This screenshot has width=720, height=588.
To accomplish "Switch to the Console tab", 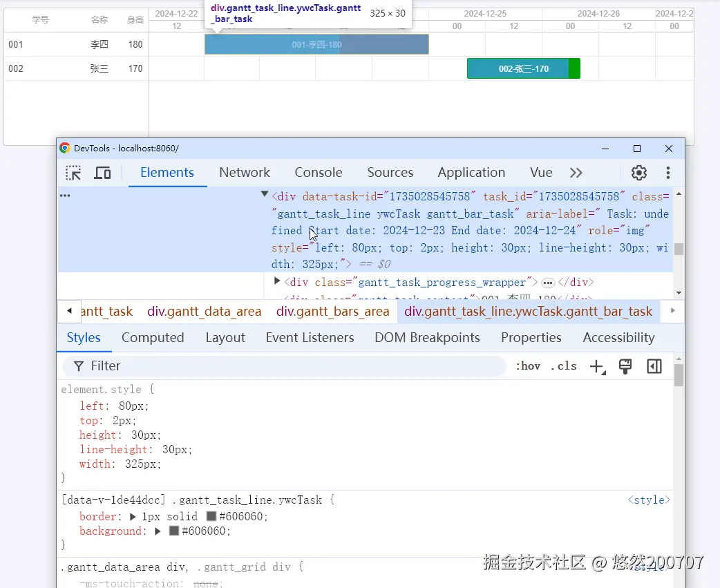I will [x=319, y=172].
